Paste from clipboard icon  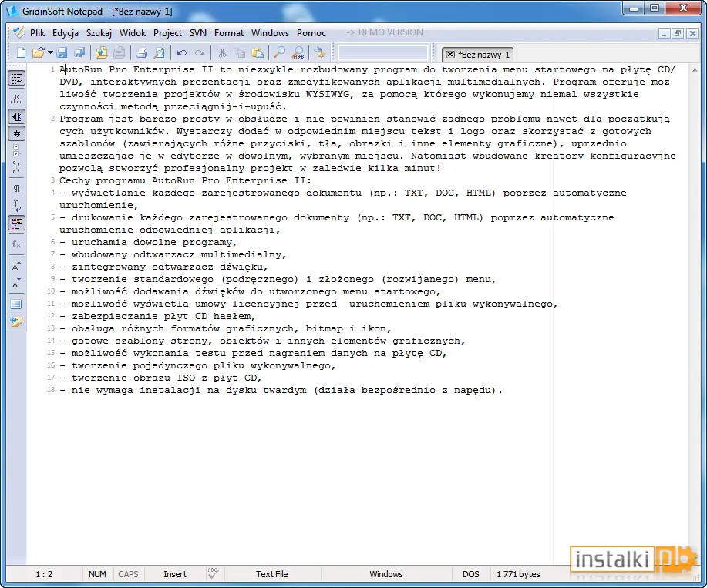point(258,52)
